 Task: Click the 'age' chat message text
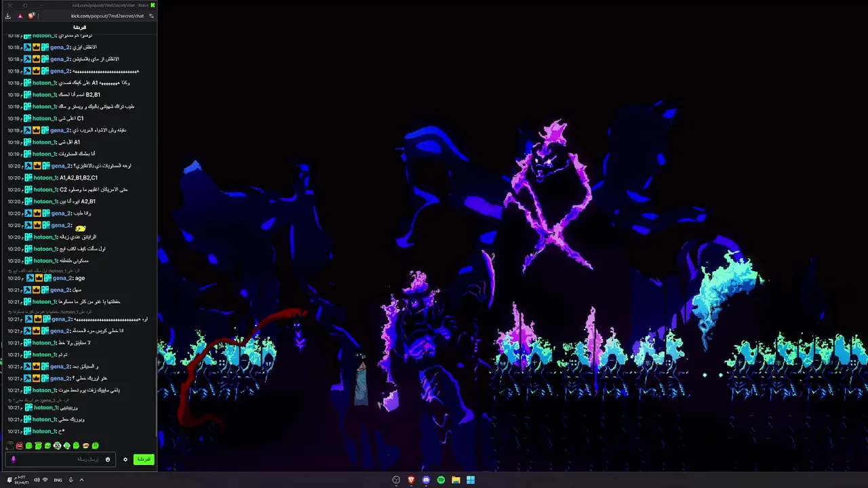click(x=80, y=278)
